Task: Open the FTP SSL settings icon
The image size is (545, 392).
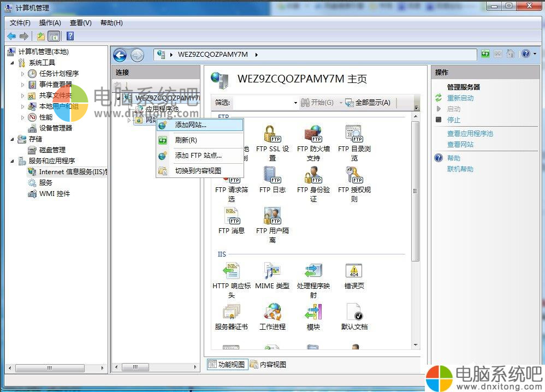Action: [272, 134]
